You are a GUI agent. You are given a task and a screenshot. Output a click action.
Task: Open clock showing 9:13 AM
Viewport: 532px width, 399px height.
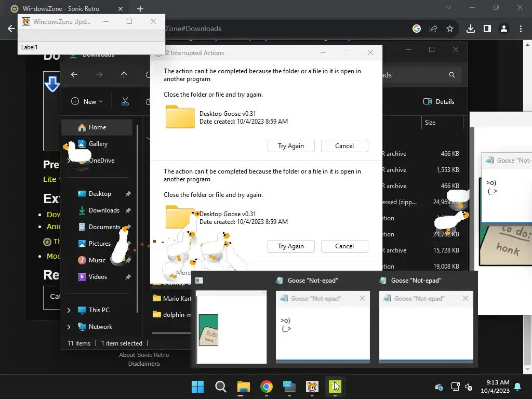(x=495, y=387)
